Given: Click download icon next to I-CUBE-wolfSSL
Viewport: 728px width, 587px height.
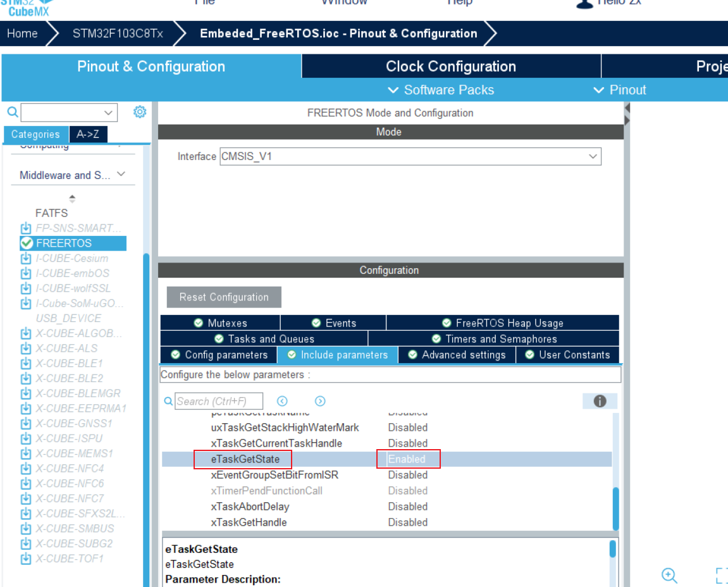Looking at the screenshot, I should click(x=26, y=288).
